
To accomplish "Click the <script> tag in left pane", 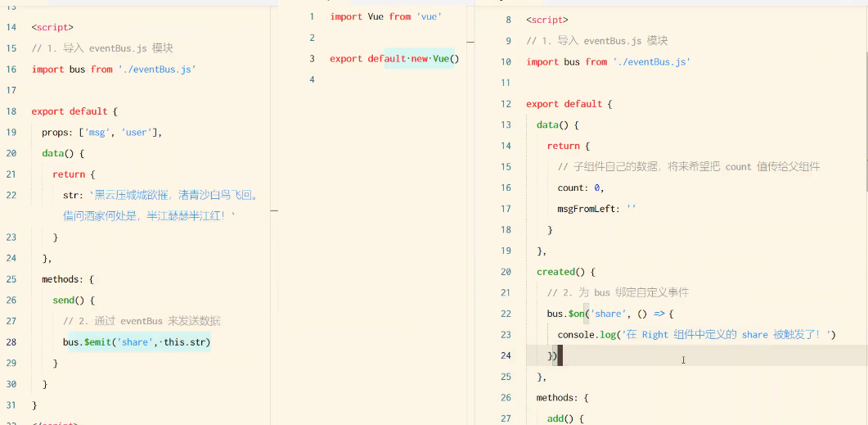I will tap(52, 27).
